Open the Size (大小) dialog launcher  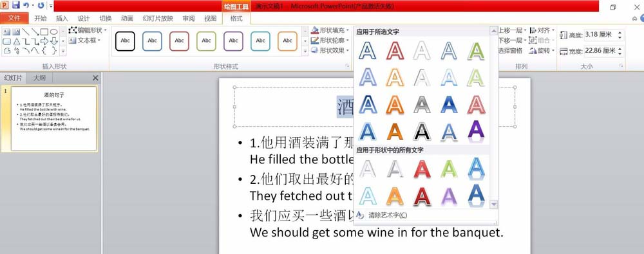tap(621, 66)
